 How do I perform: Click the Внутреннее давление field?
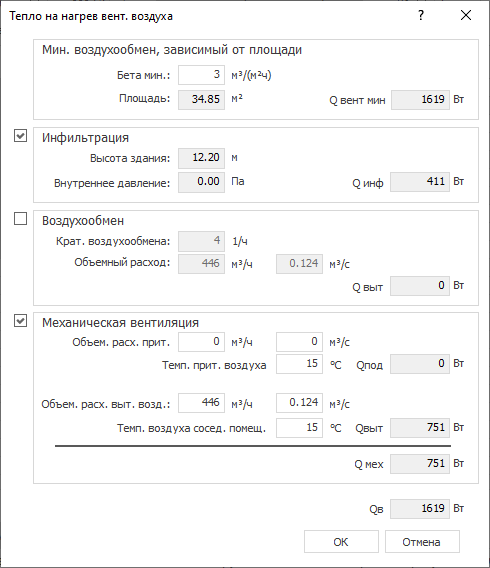[x=201, y=182]
